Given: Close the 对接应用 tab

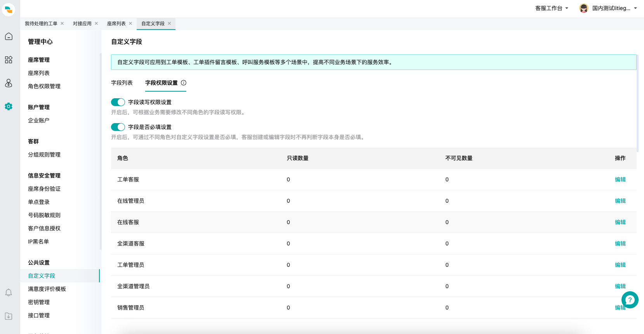Looking at the screenshot, I should (96, 23).
